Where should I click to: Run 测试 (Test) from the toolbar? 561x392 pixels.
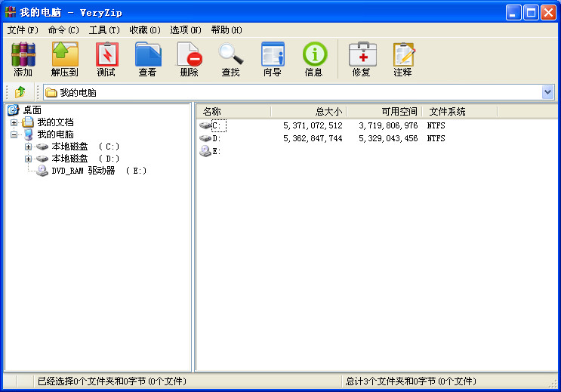pyautogui.click(x=106, y=54)
